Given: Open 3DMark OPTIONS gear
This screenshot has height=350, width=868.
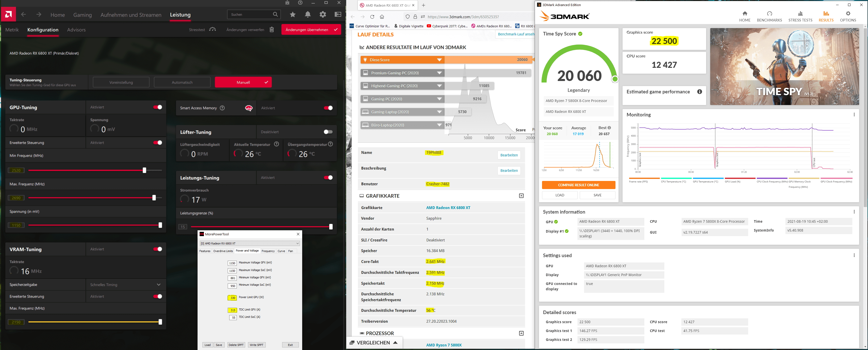Looking at the screenshot, I should point(848,16).
